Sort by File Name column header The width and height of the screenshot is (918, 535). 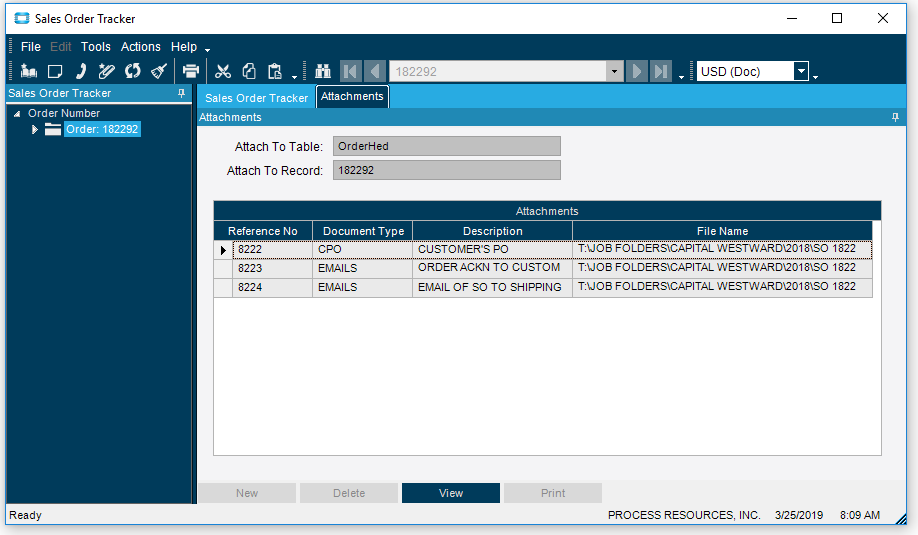tap(722, 231)
